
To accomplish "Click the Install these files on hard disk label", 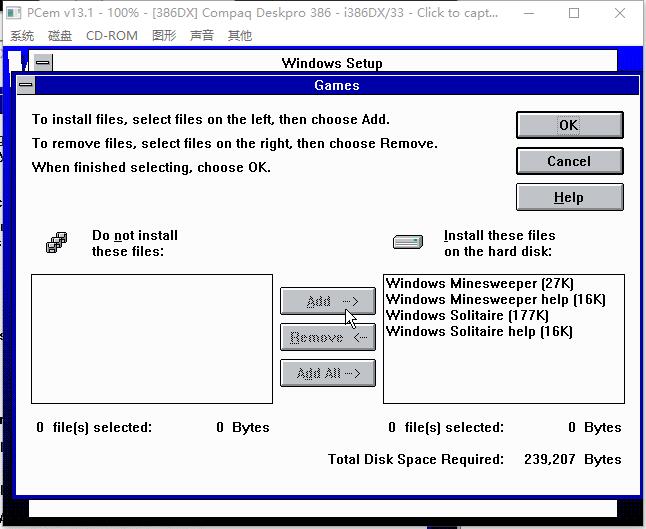I will (499, 243).
